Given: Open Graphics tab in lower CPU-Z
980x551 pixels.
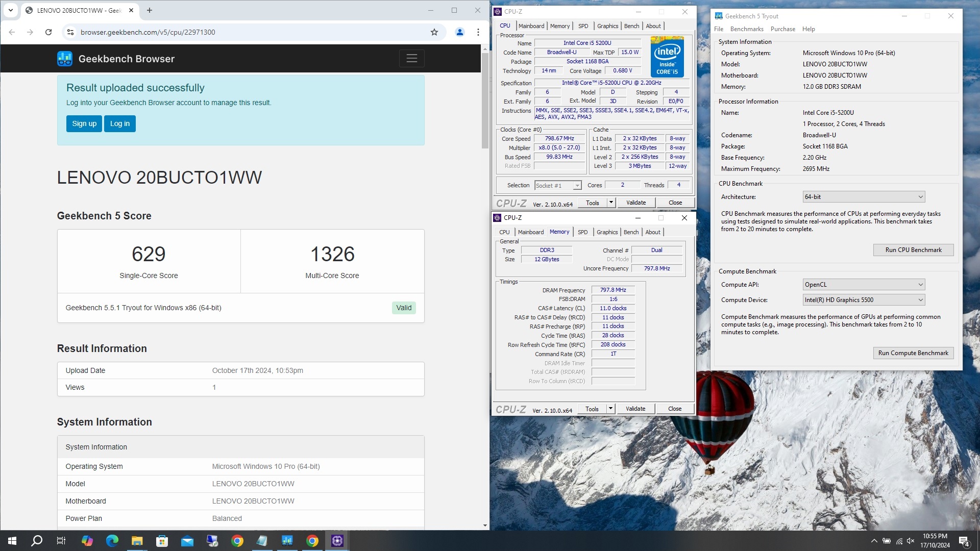Looking at the screenshot, I should click(607, 232).
